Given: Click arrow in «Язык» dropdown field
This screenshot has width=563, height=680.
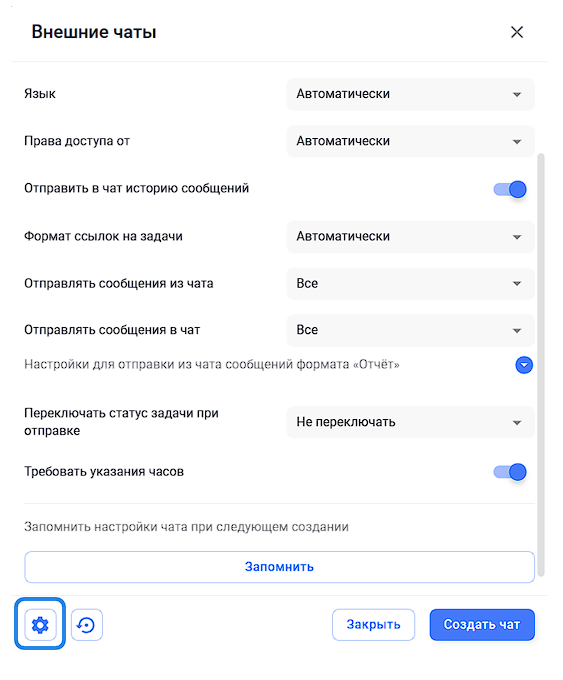Looking at the screenshot, I should 517,95.
